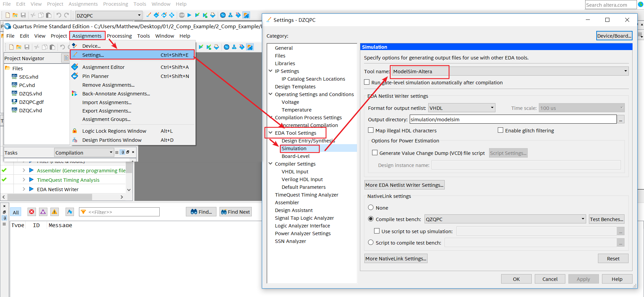Run Assembler using its blue play arrow
This screenshot has height=297, width=644.
pos(31,170)
